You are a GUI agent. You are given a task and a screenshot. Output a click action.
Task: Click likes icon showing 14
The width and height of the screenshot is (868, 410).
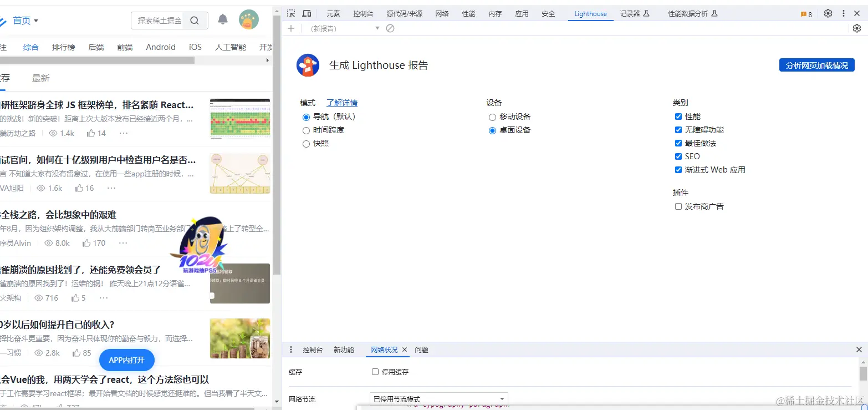91,133
